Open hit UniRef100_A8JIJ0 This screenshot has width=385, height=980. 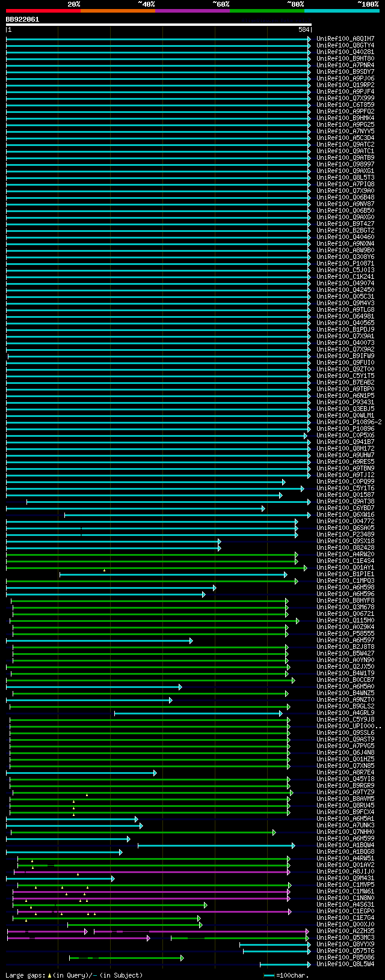(x=345, y=871)
